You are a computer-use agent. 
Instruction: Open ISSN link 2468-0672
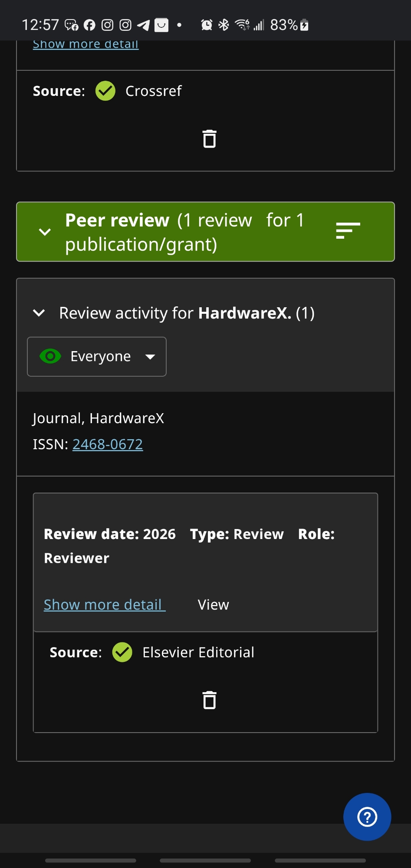[x=108, y=444]
